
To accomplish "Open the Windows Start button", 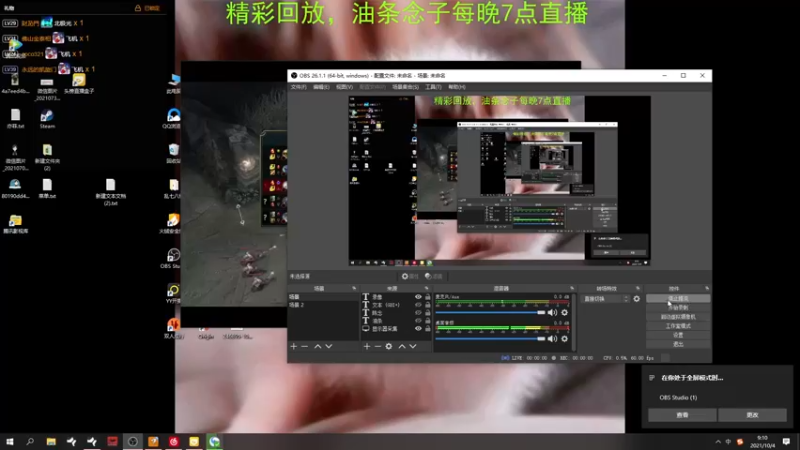I will coord(10,441).
